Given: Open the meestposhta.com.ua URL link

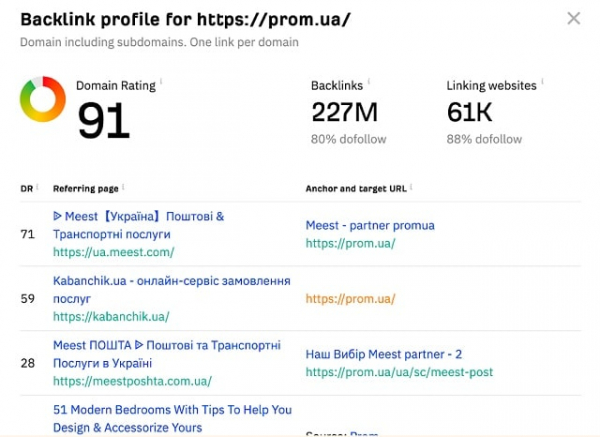Looking at the screenshot, I should 132,381.
